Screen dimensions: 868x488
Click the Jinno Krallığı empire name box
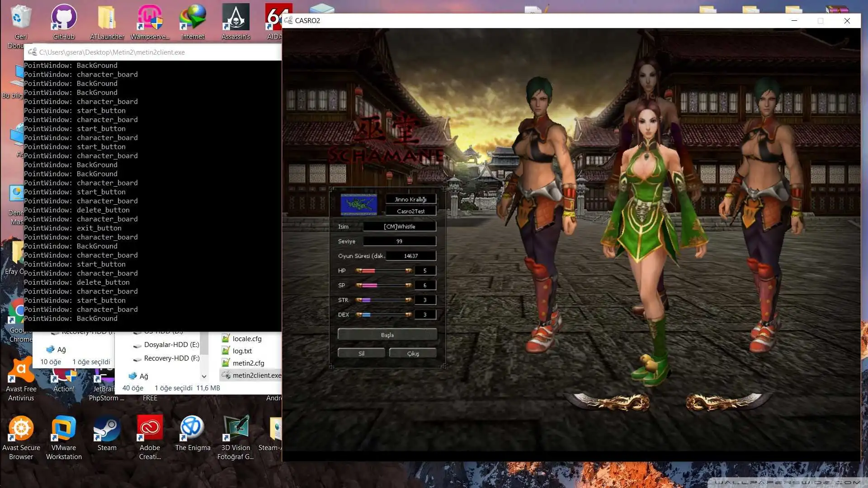pyautogui.click(x=410, y=199)
